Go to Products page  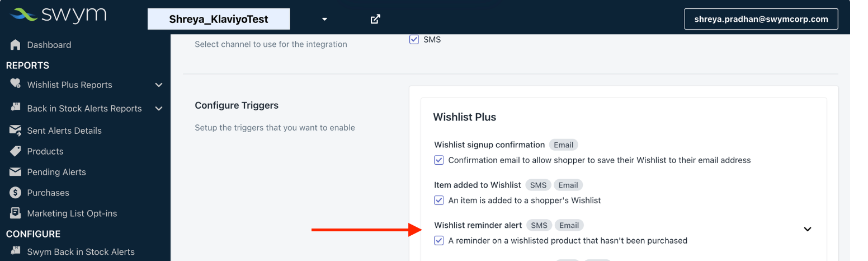click(45, 151)
